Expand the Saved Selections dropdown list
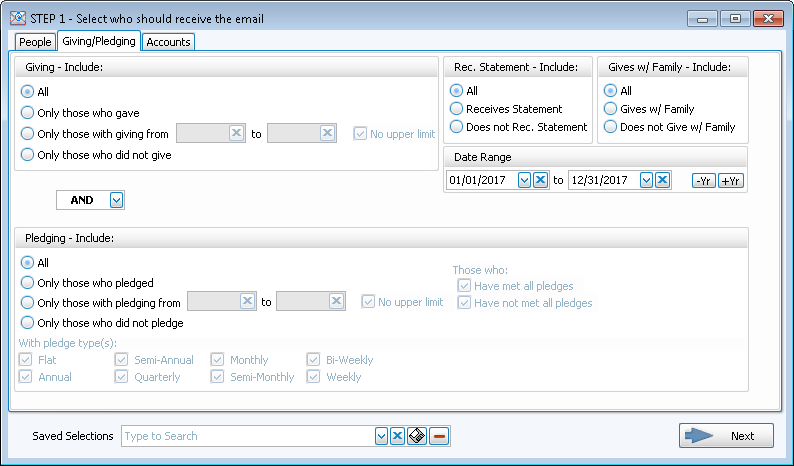The image size is (794, 466). pyautogui.click(x=381, y=436)
